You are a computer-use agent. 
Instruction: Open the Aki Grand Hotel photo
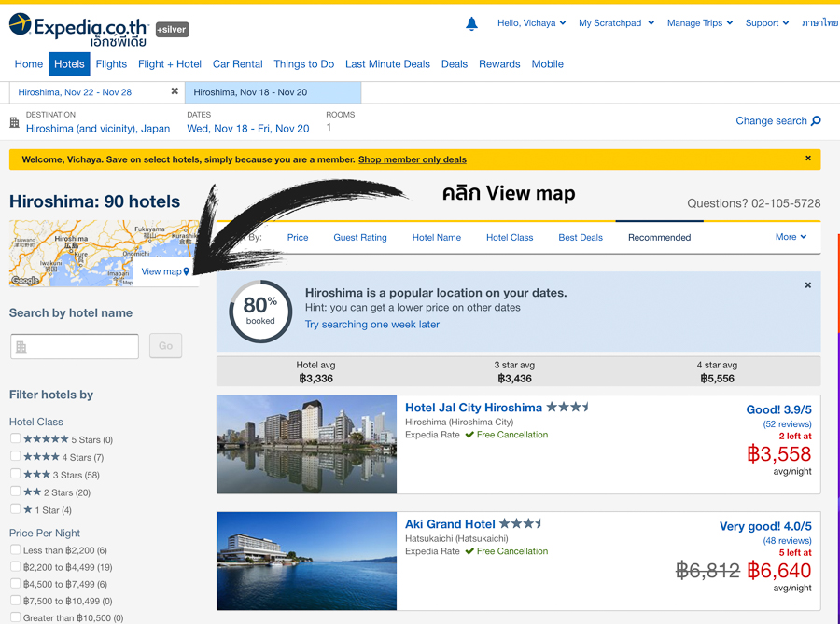pyautogui.click(x=306, y=561)
